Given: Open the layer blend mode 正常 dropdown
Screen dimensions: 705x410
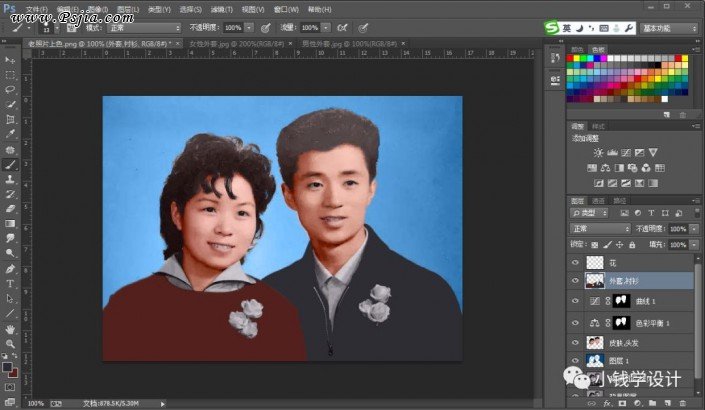Looking at the screenshot, I should click(600, 229).
